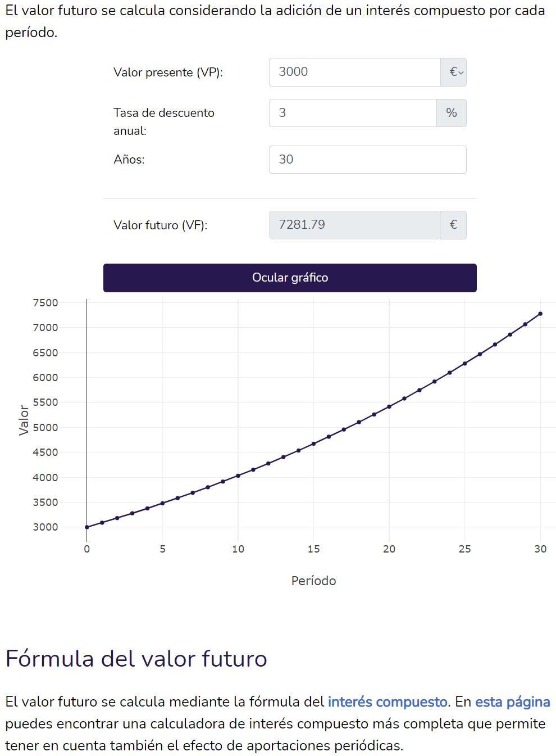Click the Período axis title
Screen dimensions: 556x756
point(313,581)
